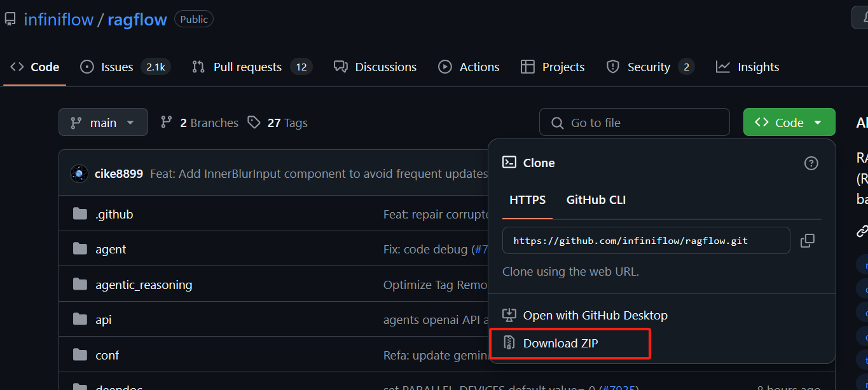Viewport: 868px width, 390px height.
Task: Open the .github folder
Action: click(114, 214)
